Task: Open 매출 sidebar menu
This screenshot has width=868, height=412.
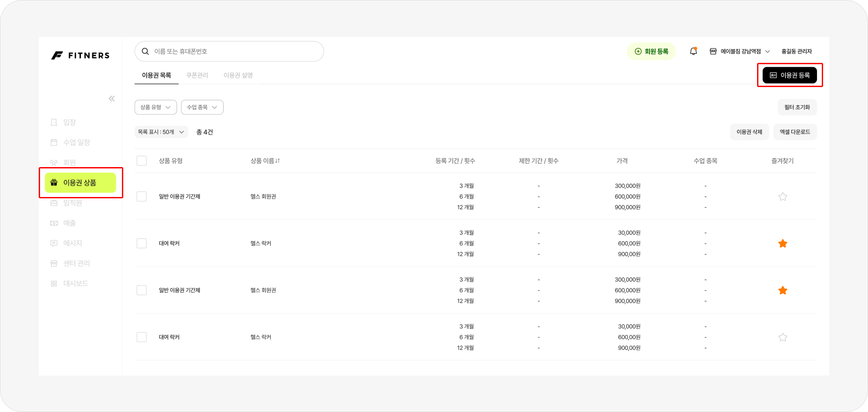Action: (63, 223)
